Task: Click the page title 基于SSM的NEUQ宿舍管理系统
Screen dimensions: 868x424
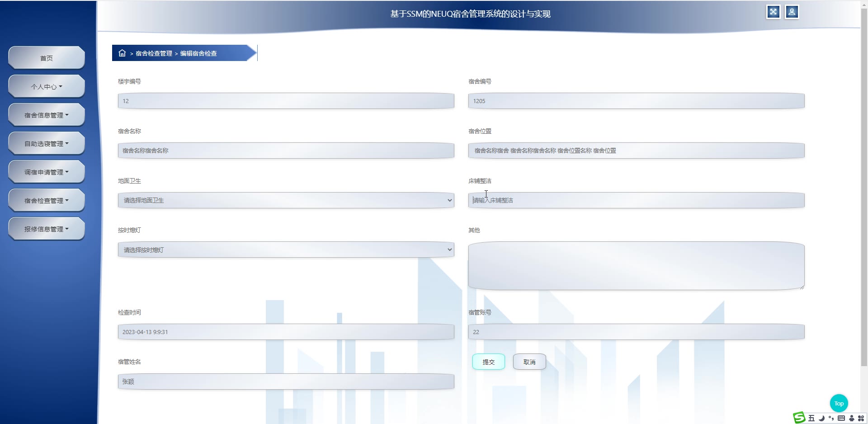Action: pyautogui.click(x=470, y=14)
